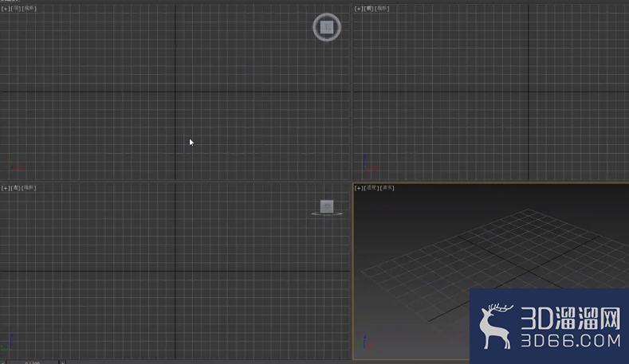Open the Perspective viewport realistic shading label menu
Image resolution: width=629 pixels, height=364 pixels.
387,188
